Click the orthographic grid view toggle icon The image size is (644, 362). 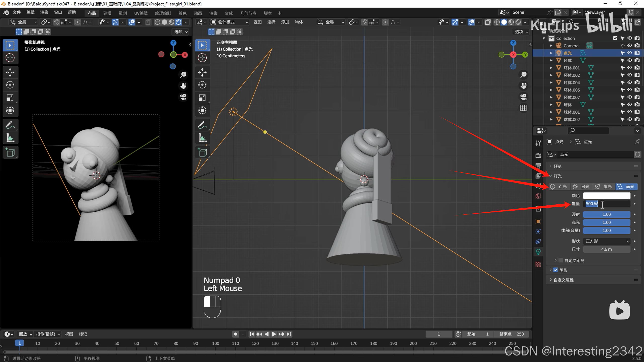523,108
